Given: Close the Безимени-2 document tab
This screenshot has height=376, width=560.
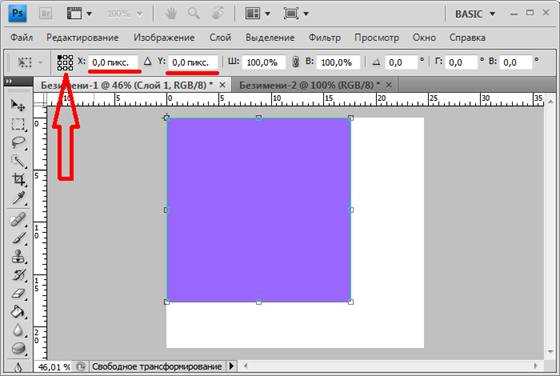Looking at the screenshot, I should tap(389, 85).
